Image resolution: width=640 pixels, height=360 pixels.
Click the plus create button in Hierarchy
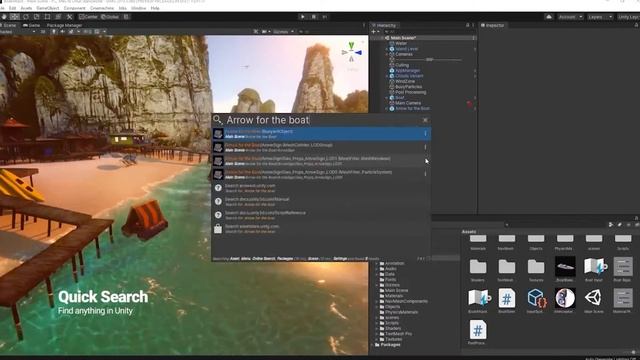point(374,31)
